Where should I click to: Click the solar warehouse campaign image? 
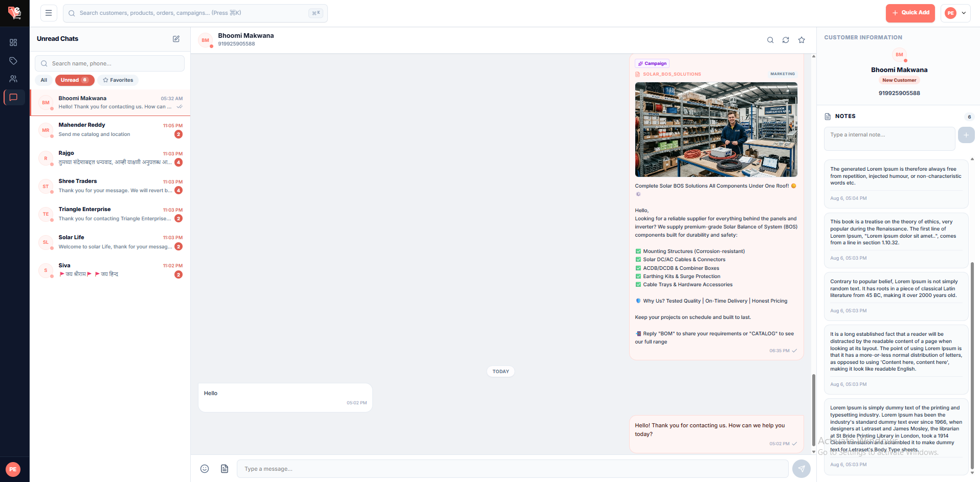click(716, 129)
